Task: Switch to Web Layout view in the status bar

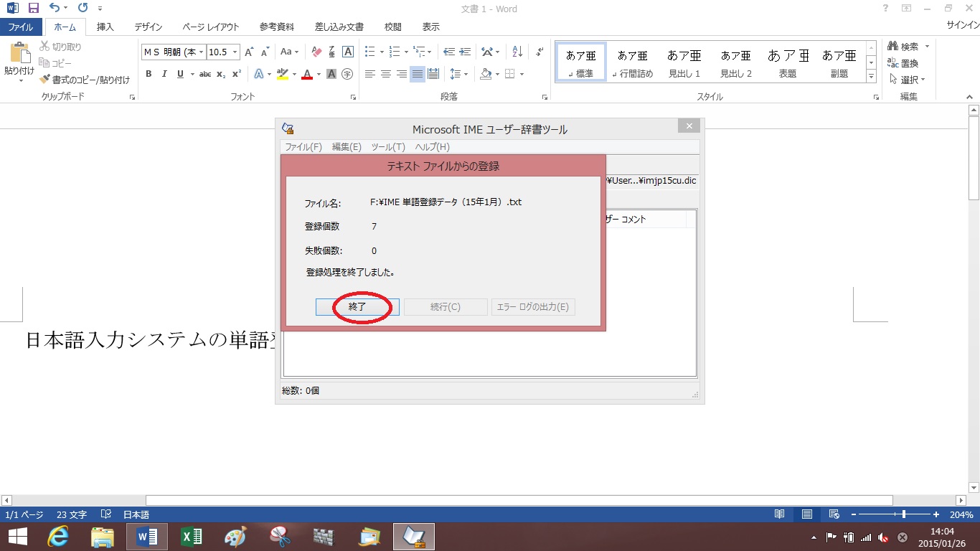Action: point(834,514)
